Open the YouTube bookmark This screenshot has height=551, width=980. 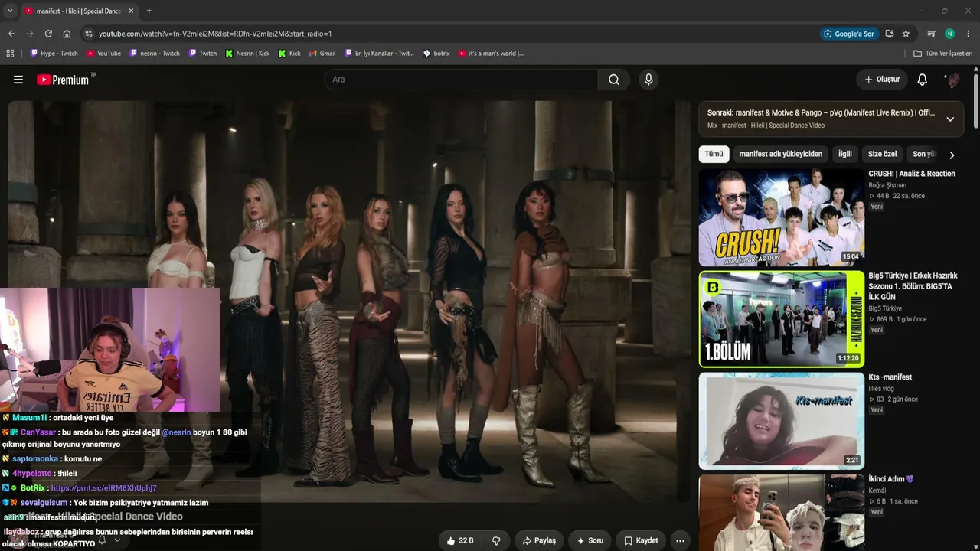point(103,54)
